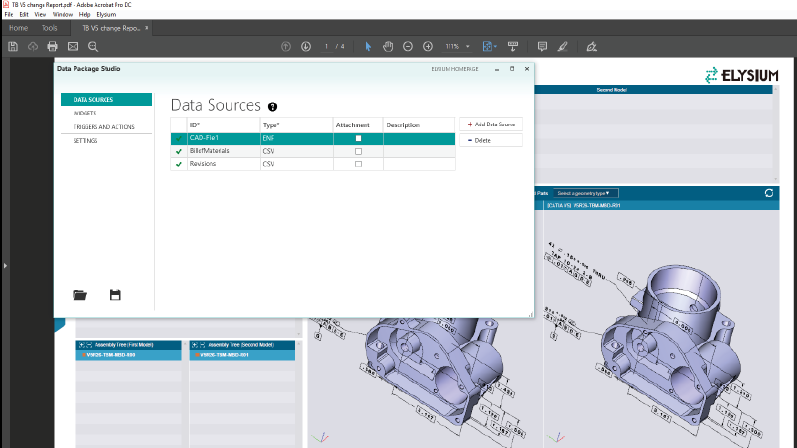
Task: Toggle Attachment checkbox for CAD-File1
Action: tap(358, 139)
